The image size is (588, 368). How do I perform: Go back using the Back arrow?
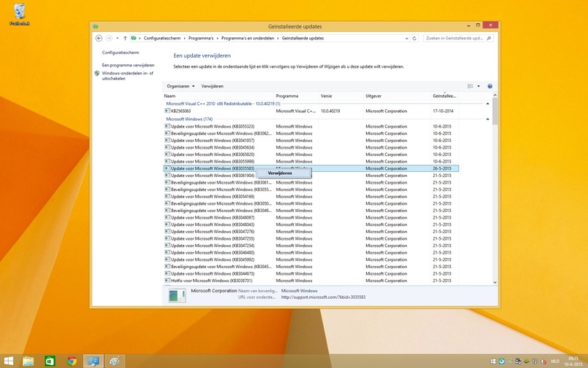99,39
